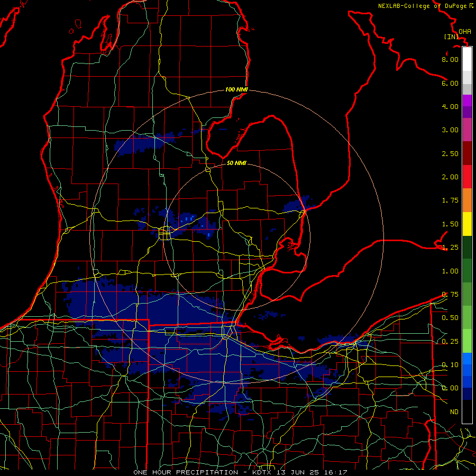This screenshot has height=476, width=476.
Task: Select the bright red swatch beside 2.00
Action: [467, 177]
